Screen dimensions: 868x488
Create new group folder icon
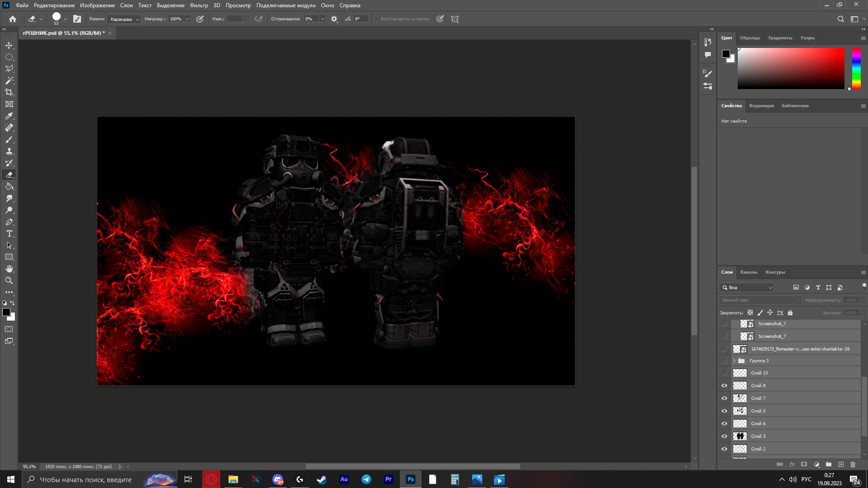[829, 464]
